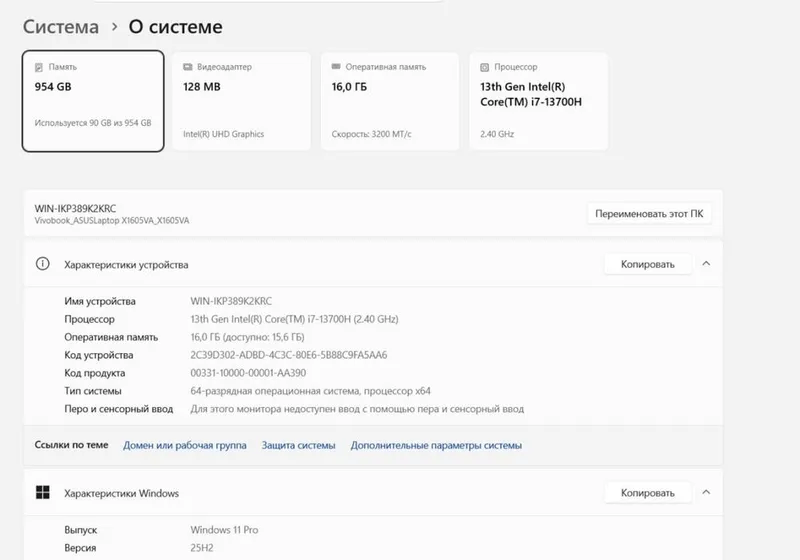Click the О системе page title
Screen dimensions: 800x560
click(x=176, y=27)
